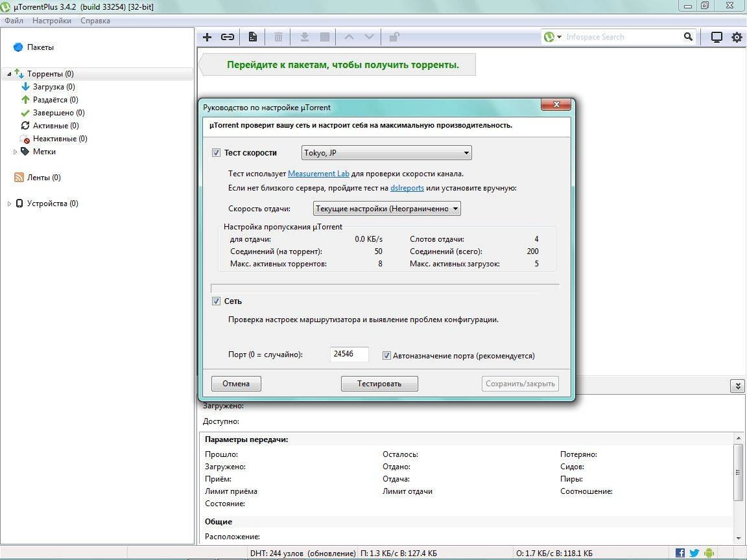Viewport: 747px width, 560px height.
Task: Click the Add Torrent plus icon
Action: coord(207,37)
